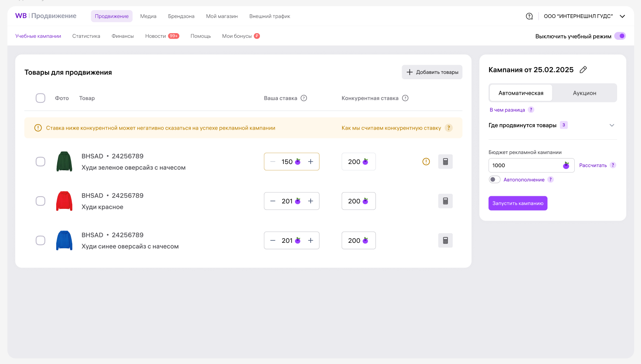Image resolution: width=641 pixels, height=364 pixels.
Task: Decrease the bid for the blue hoodie
Action: pos(273,240)
